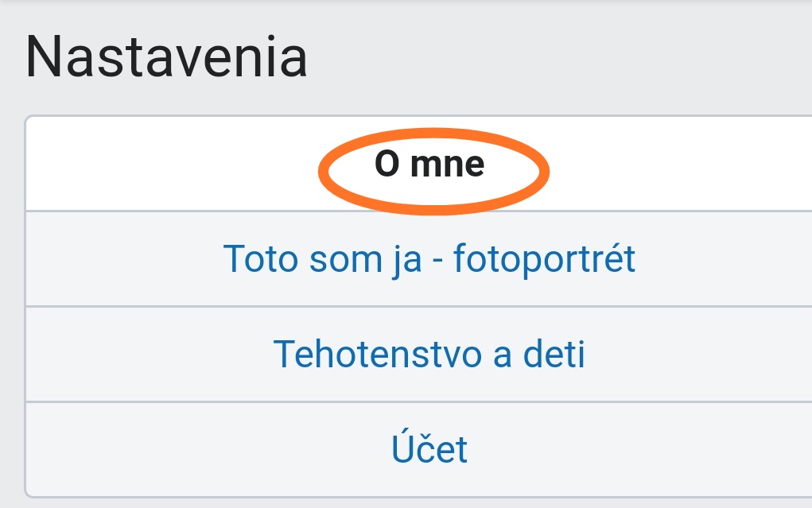Screen dimensions: 812x508
Task: Select the first settings row, "O mne"
Action: click(x=429, y=165)
